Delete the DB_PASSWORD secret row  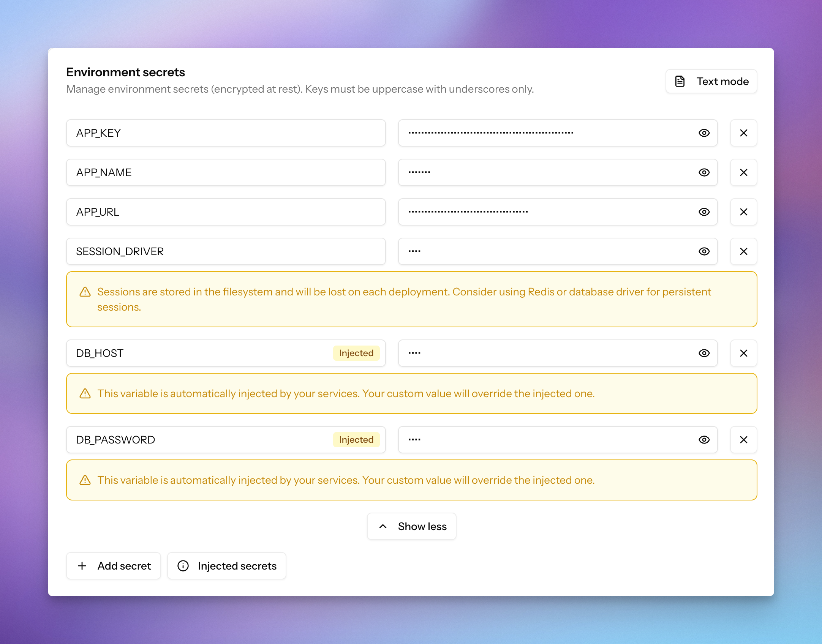tap(743, 440)
